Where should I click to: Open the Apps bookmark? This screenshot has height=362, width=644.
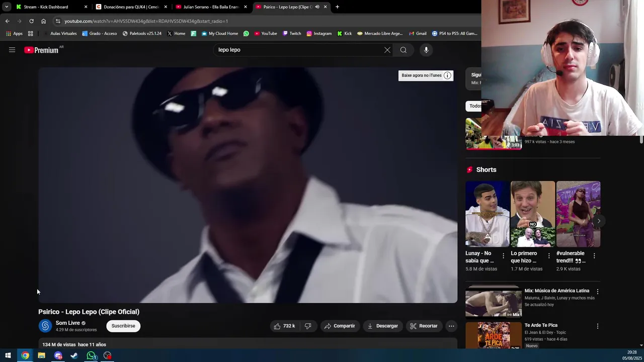[14, 34]
